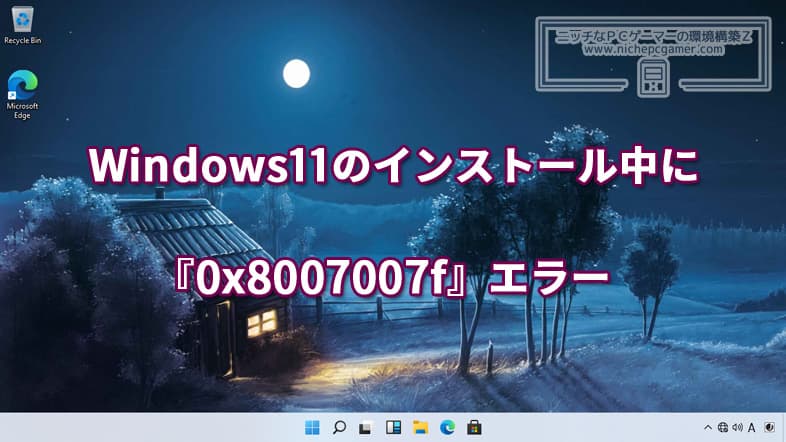Screen dimensions: 786x442
Task: Open the Recycle Bin desktop icon
Action: coord(22,25)
